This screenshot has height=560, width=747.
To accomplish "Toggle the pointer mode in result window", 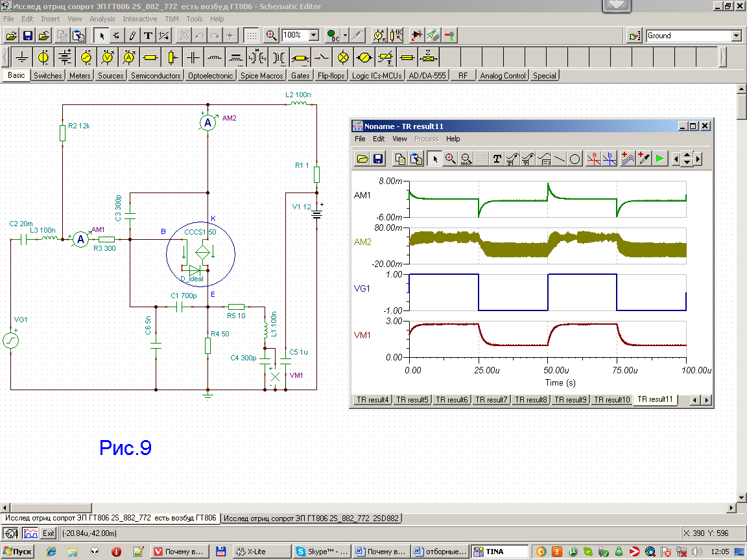I will [x=434, y=159].
